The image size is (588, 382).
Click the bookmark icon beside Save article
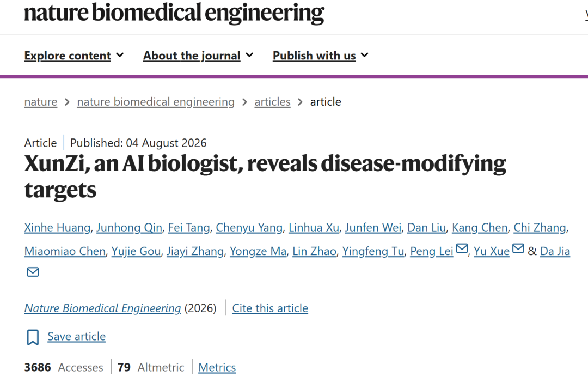33,337
